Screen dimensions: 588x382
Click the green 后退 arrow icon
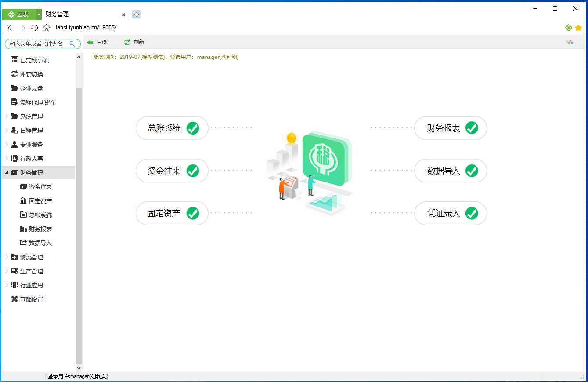(90, 42)
